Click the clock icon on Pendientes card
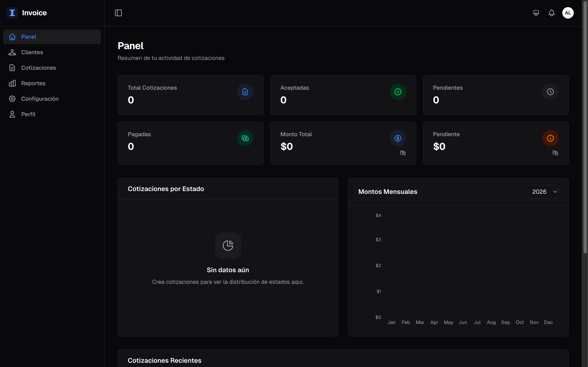 pos(550,92)
